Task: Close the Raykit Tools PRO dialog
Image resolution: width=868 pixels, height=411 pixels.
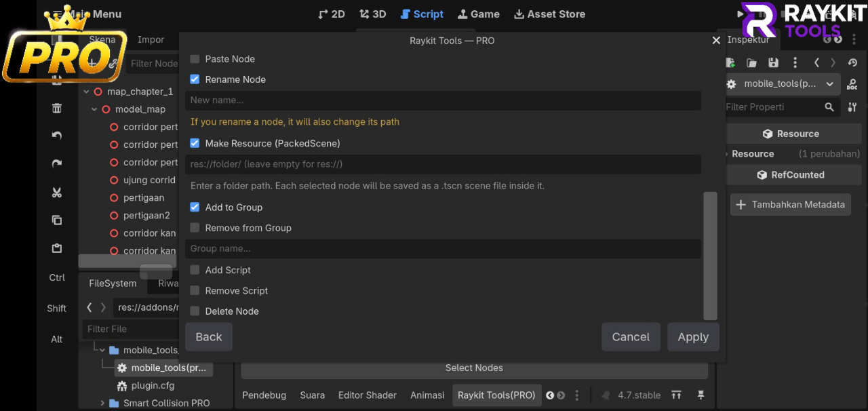Action: [x=716, y=41]
